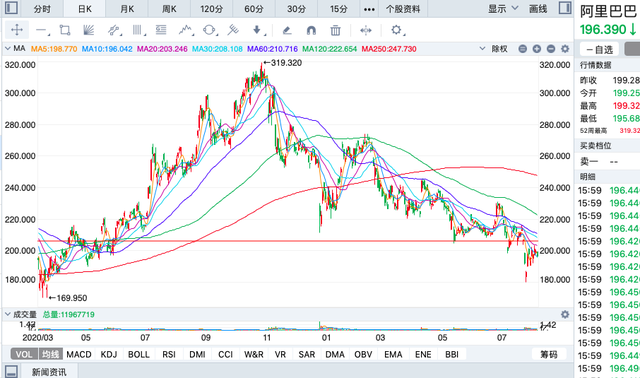Click the 自选 button
Viewport: 640px width, 378px height.
tap(600, 49)
